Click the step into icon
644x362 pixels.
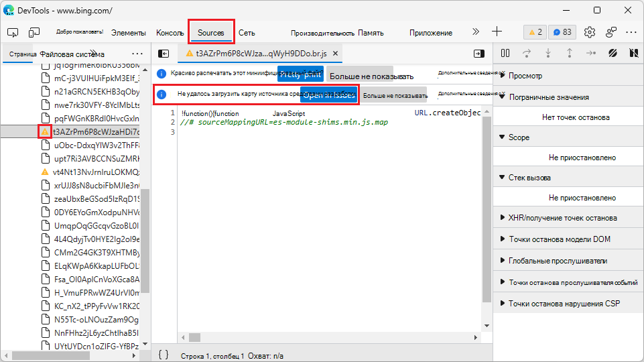click(548, 53)
